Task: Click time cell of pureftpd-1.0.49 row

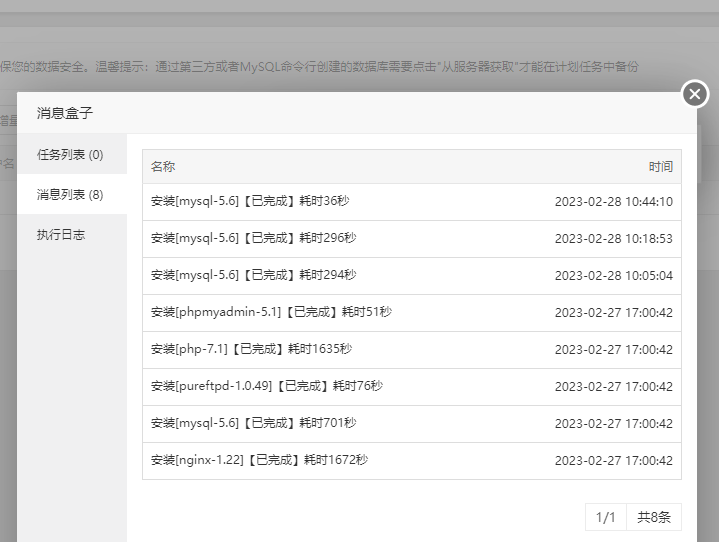Action: point(614,387)
